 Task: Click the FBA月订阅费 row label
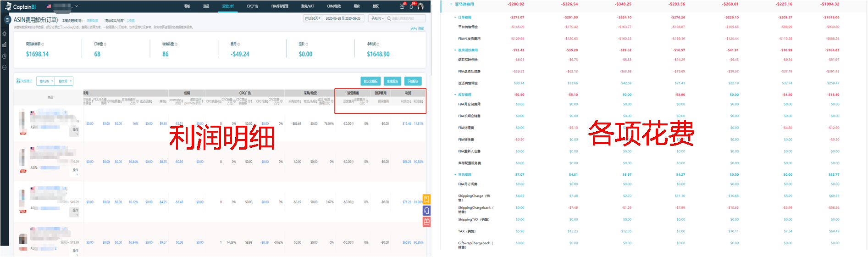pos(468,184)
